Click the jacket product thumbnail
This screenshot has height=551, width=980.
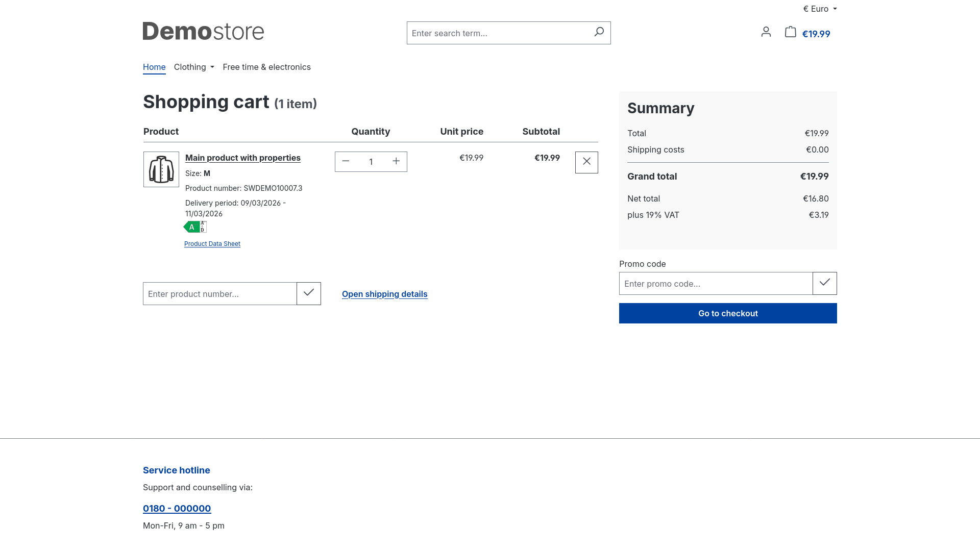point(161,169)
